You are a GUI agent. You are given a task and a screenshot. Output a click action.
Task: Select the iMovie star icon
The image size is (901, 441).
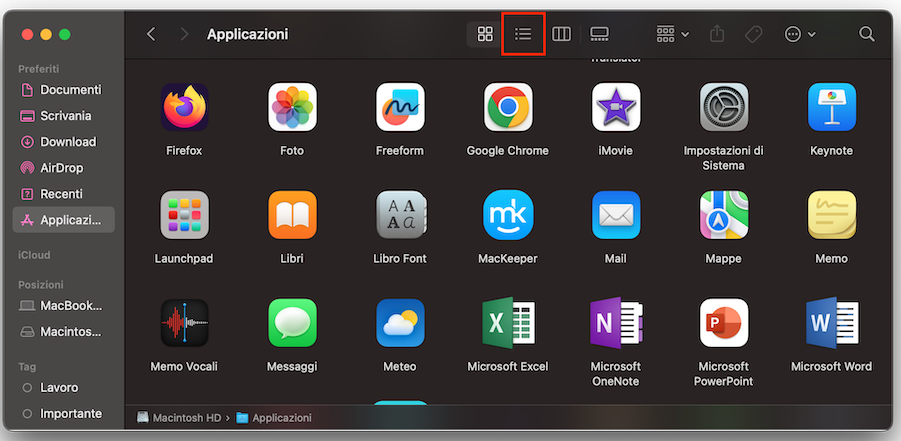[616, 107]
